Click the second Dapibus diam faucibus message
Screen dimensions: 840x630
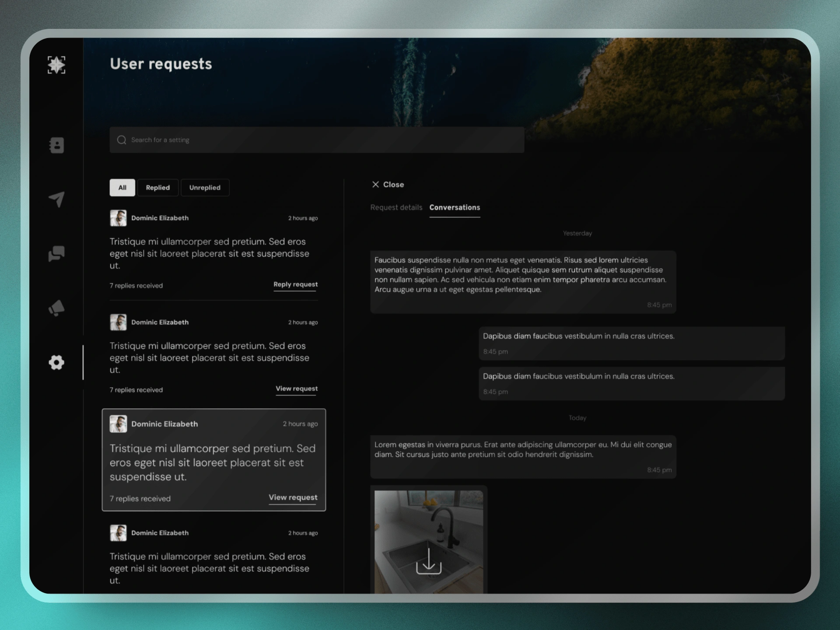coord(632,384)
